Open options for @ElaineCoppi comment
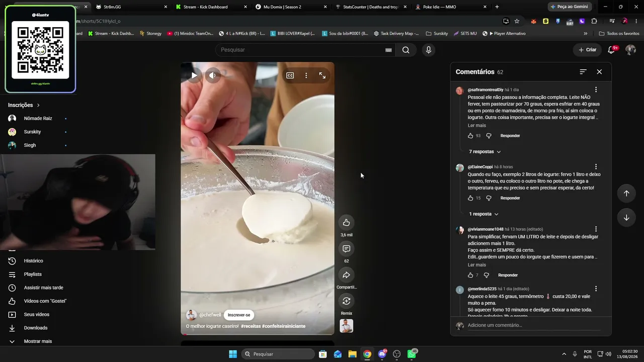The height and width of the screenshot is (362, 644). [596, 166]
